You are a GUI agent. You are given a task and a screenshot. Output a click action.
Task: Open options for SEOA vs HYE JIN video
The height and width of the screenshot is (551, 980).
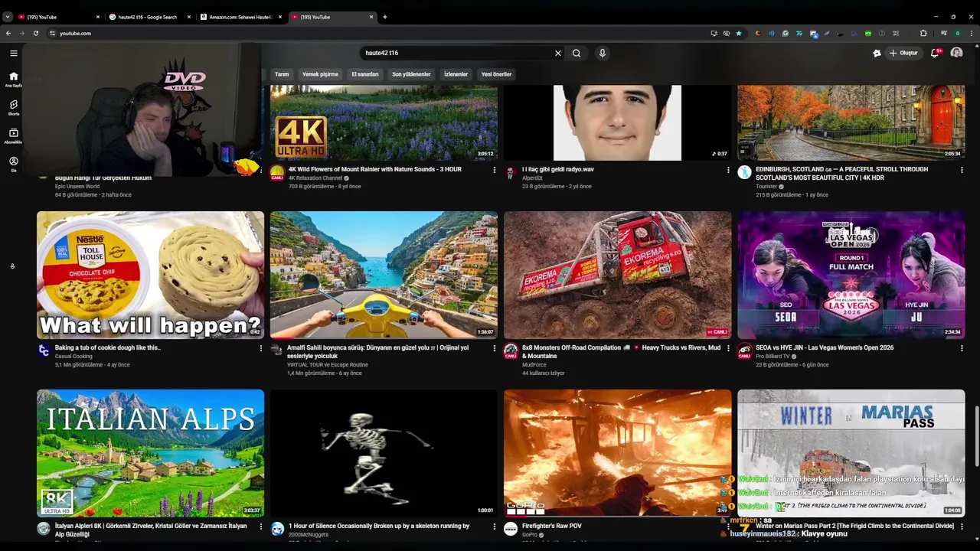[962, 348]
